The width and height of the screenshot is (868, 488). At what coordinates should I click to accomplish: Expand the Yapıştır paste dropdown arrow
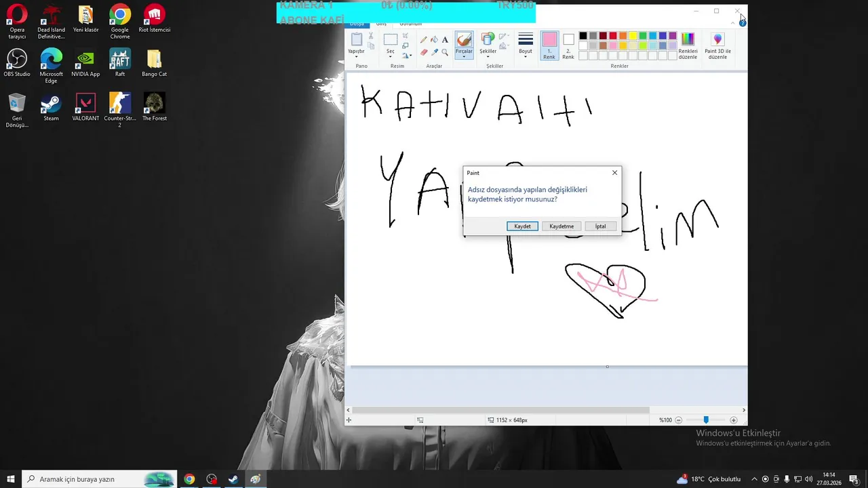[x=356, y=56]
